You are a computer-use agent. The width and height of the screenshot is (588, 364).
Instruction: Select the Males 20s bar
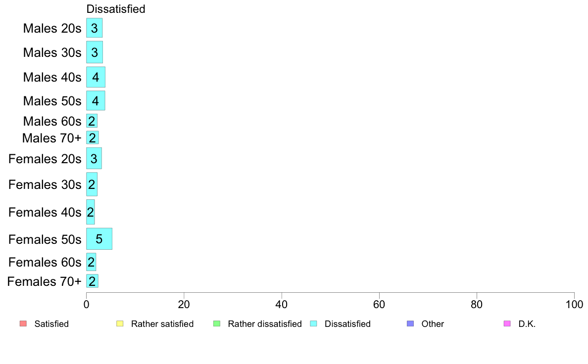94,28
